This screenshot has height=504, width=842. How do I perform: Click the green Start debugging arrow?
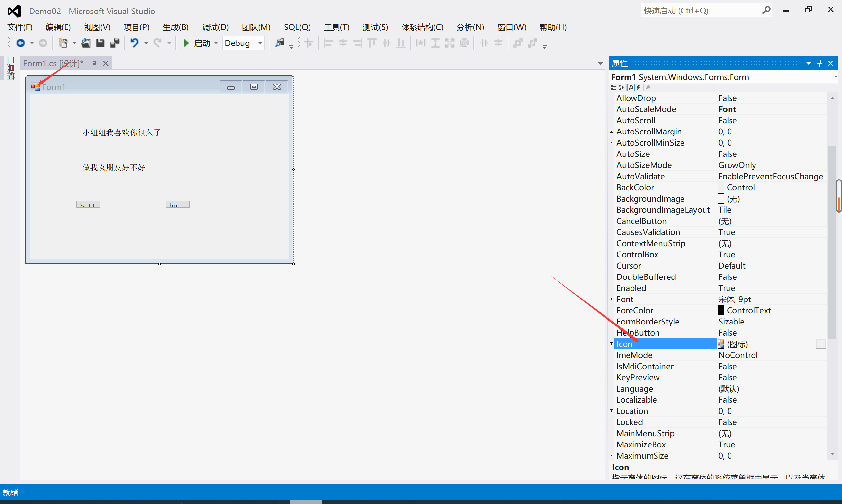pos(186,43)
